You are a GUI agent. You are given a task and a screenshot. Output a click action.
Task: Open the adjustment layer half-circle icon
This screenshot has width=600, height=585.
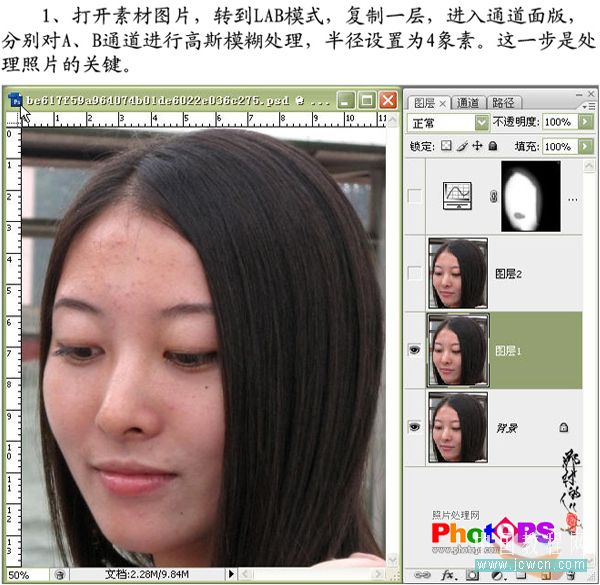tap(497, 575)
